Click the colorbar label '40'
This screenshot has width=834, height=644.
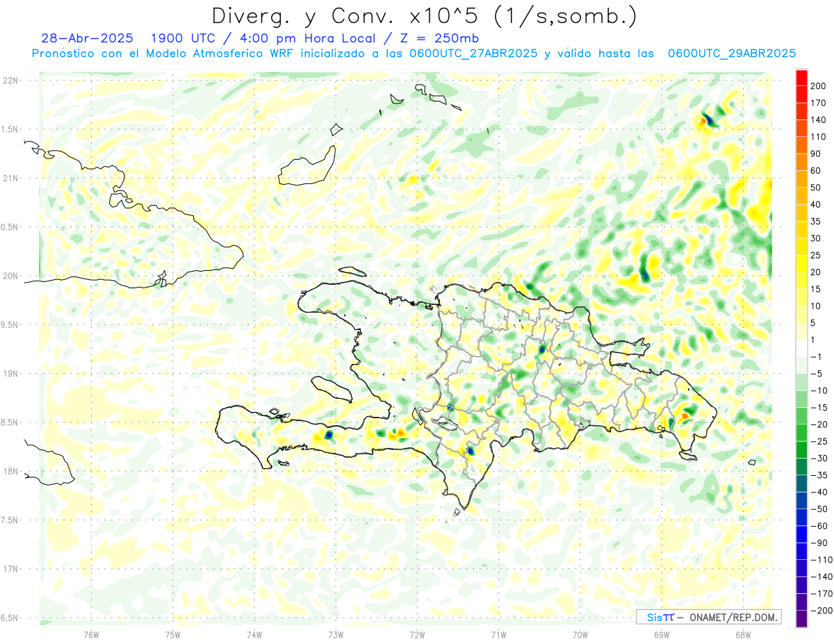click(x=817, y=205)
